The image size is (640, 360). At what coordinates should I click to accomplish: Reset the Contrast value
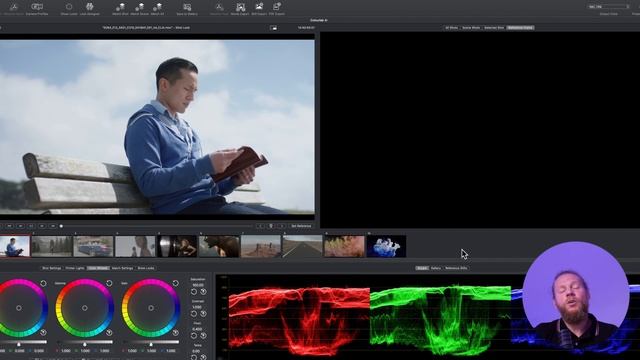click(193, 314)
